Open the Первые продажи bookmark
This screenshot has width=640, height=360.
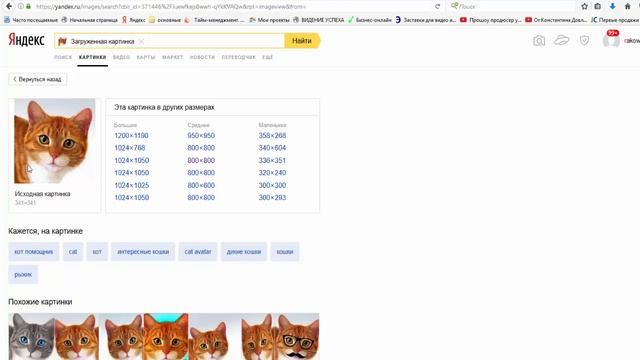point(615,20)
